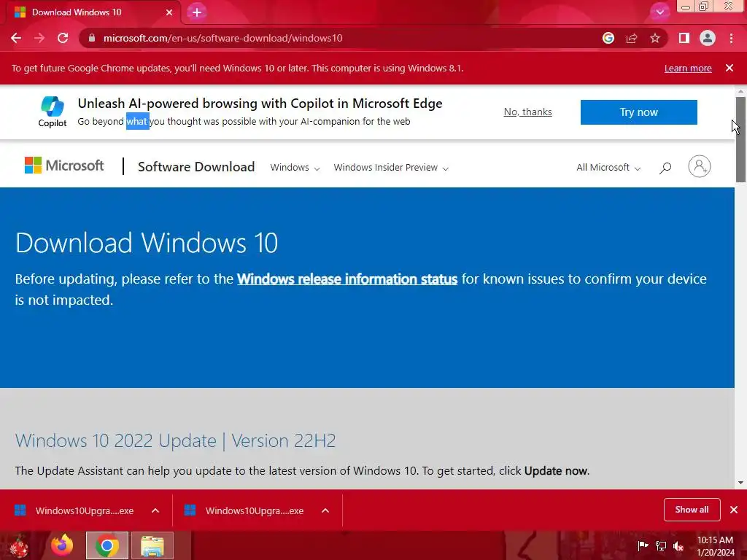Screen dimensions: 747x560
Task: Click the Microsoft search magnifier icon
Action: coord(665,168)
